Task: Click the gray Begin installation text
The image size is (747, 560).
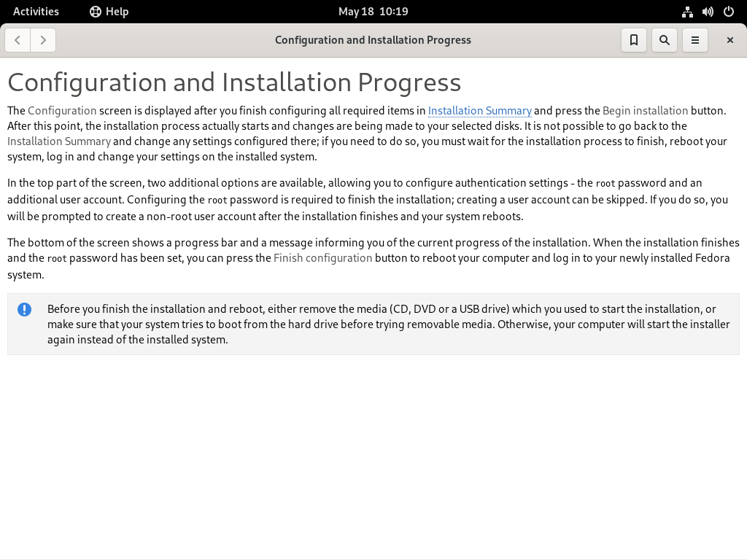Action: 645,111
